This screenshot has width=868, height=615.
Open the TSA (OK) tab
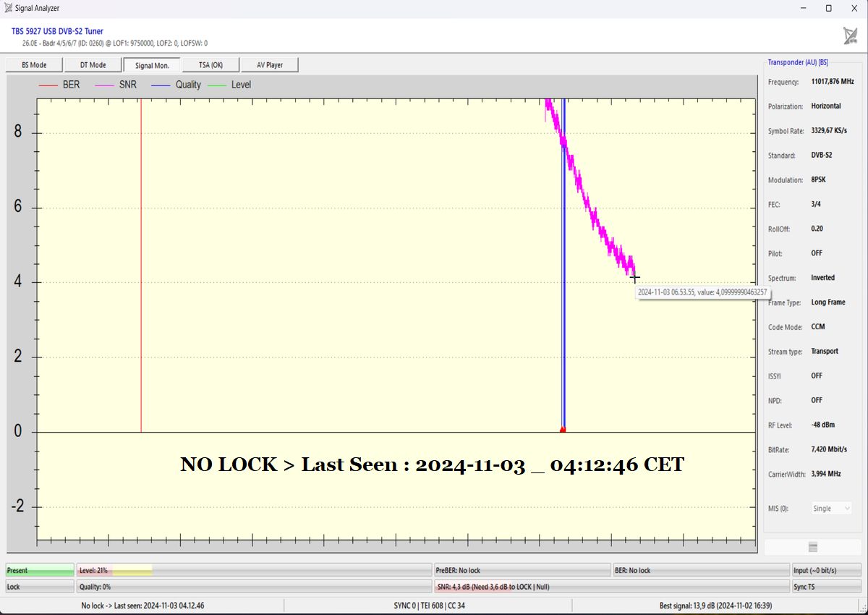tap(210, 65)
